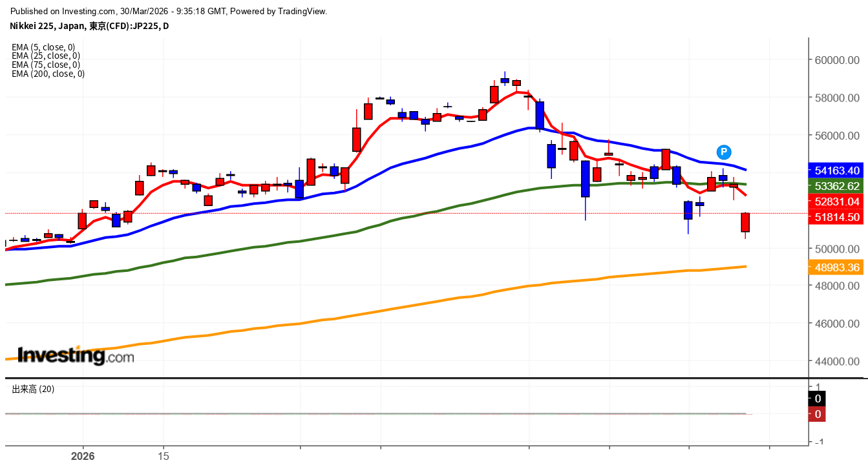This screenshot has height=467, width=868.
Task: Click the red 0 volume value tag
Action: (x=818, y=414)
